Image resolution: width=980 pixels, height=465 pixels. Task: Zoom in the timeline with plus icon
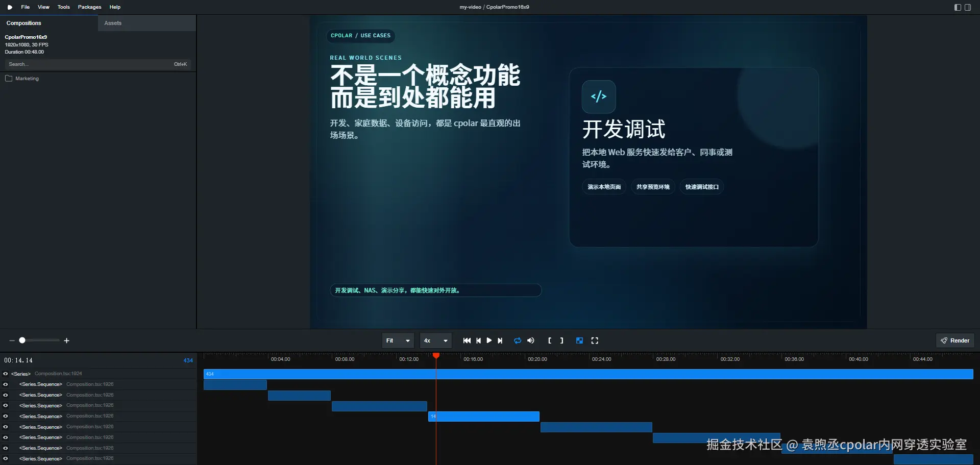click(x=66, y=340)
